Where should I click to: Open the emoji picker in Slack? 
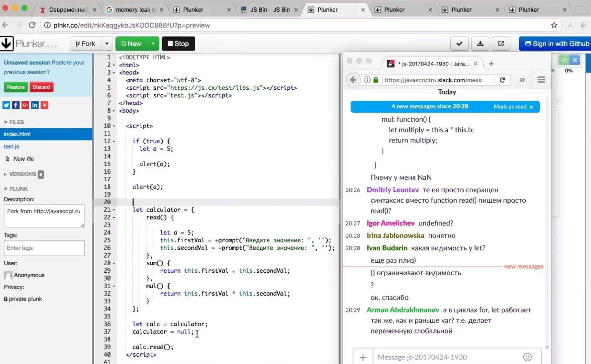pyautogui.click(x=527, y=357)
